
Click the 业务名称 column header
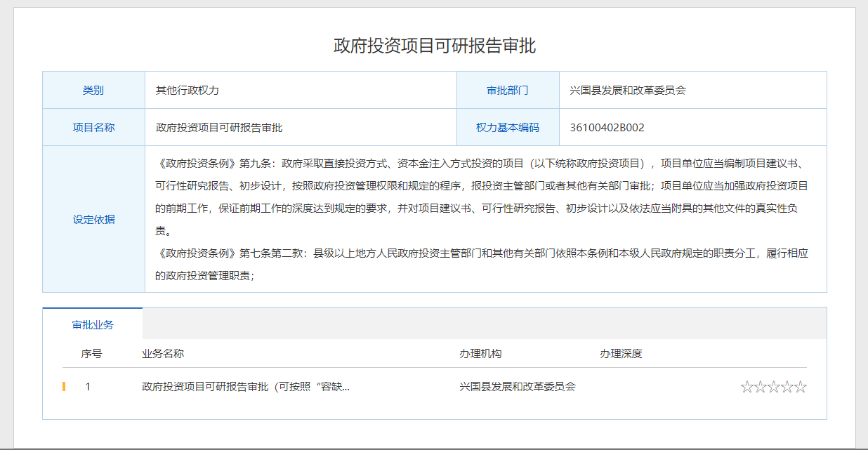coord(163,354)
